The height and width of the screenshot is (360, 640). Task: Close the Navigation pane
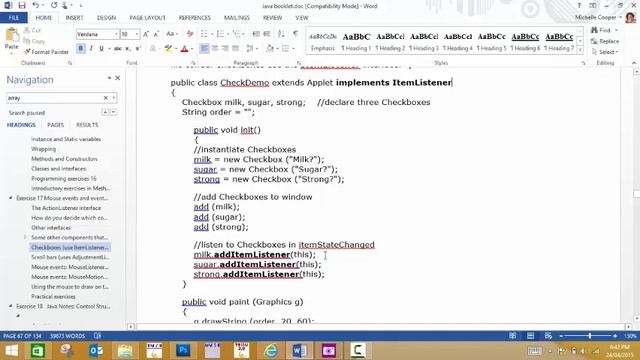(x=118, y=78)
